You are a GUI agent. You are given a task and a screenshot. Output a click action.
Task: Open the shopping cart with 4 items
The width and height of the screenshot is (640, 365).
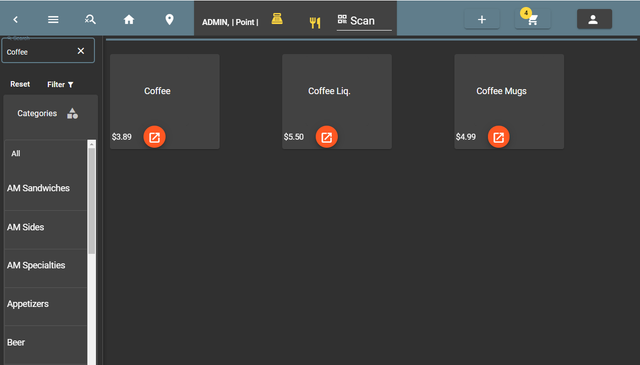point(532,19)
